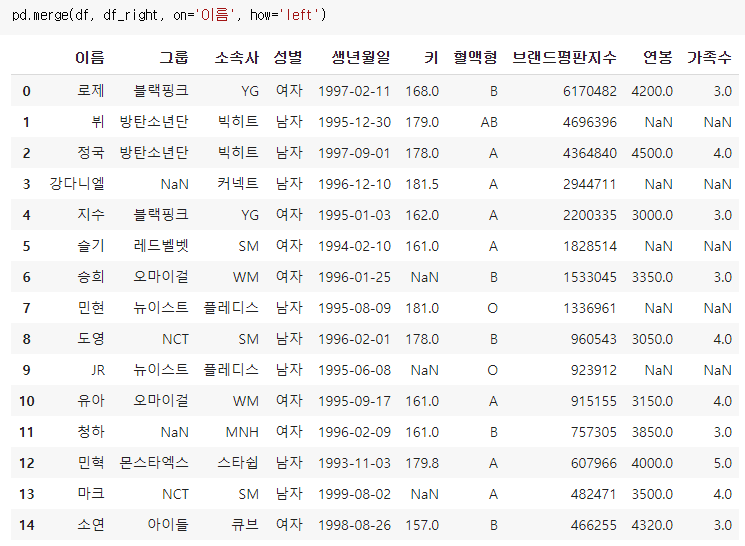Screen dimensions: 745x546
Task: Click brand score 2944711
Action: pyautogui.click(x=590, y=184)
